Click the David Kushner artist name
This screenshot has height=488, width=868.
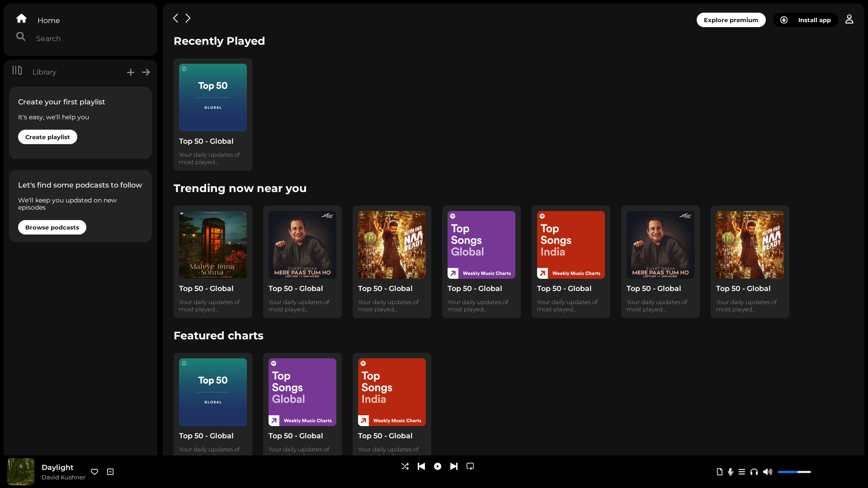click(x=63, y=477)
